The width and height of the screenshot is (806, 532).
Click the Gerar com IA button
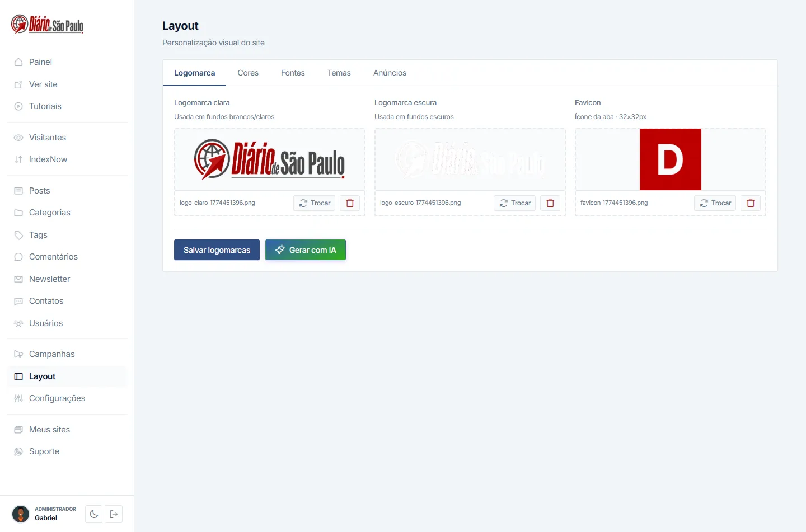coord(306,250)
